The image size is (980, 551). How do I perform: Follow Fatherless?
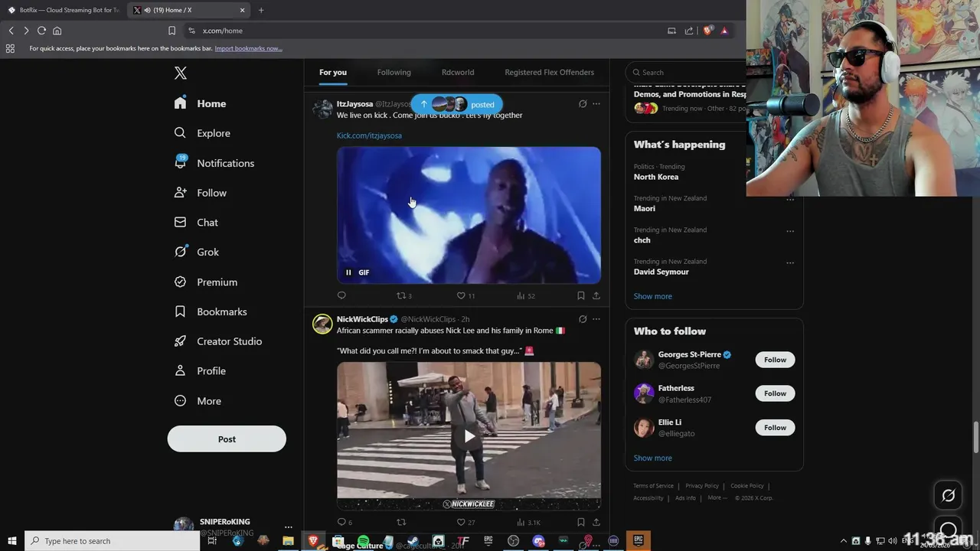[775, 393]
